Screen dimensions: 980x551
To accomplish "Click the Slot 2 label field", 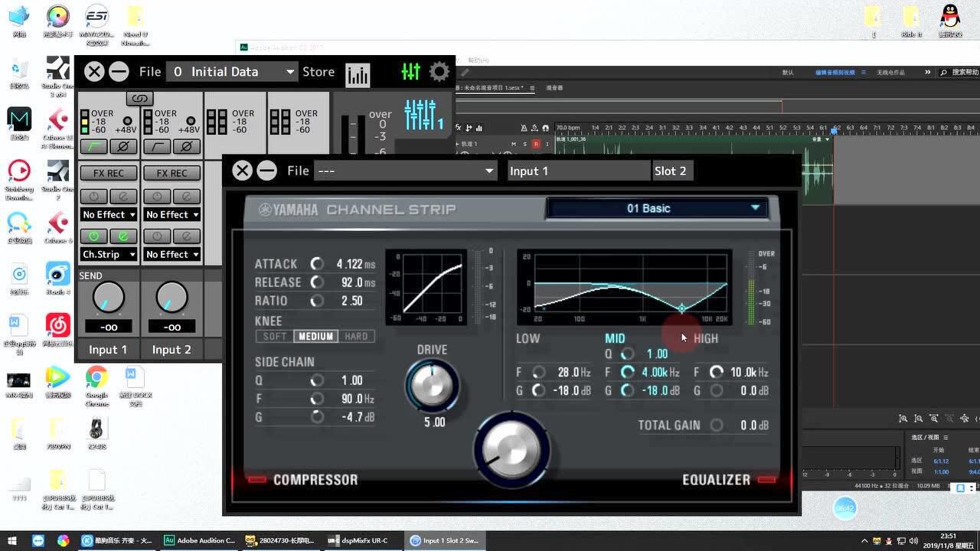I will [x=673, y=171].
